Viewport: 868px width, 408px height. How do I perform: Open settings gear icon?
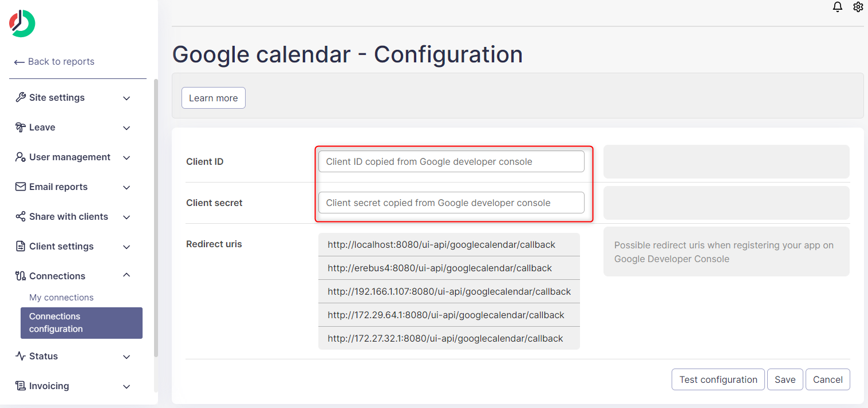tap(858, 7)
